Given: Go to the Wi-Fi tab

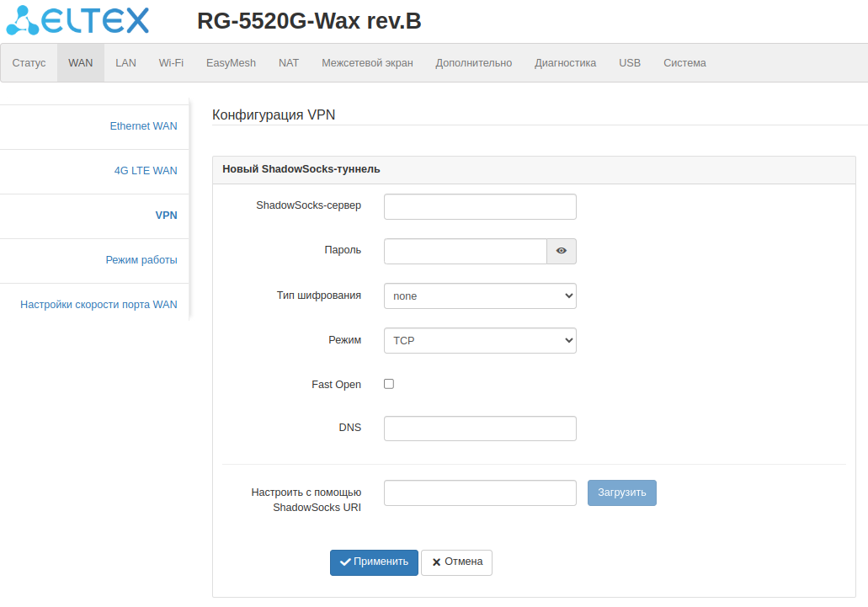Looking at the screenshot, I should tap(171, 63).
